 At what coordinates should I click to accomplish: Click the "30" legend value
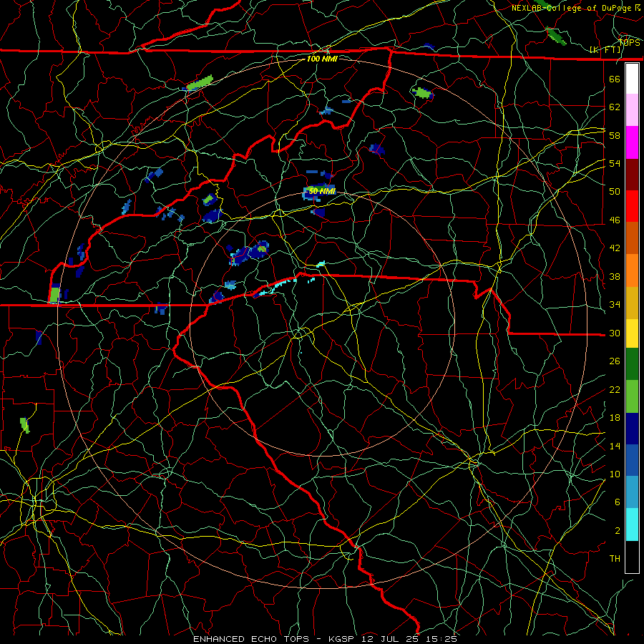[615, 333]
